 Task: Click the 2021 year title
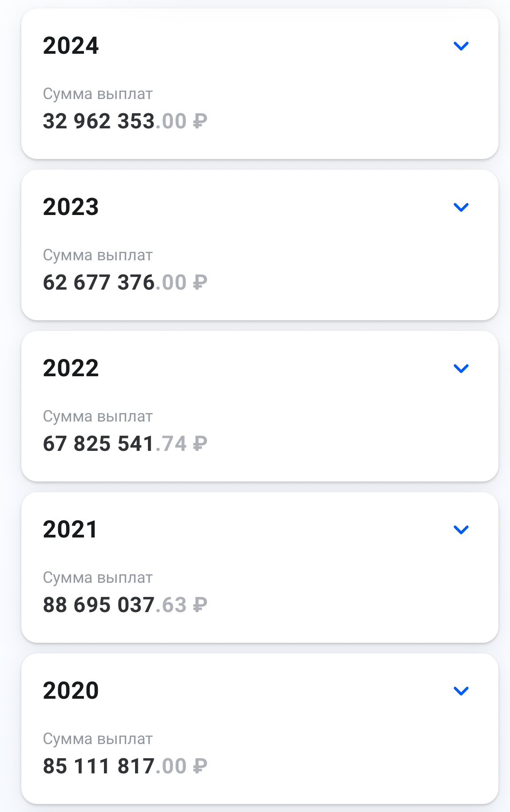[70, 529]
